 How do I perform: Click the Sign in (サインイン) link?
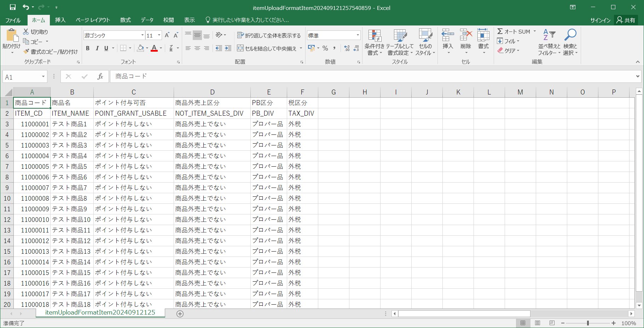coord(600,20)
